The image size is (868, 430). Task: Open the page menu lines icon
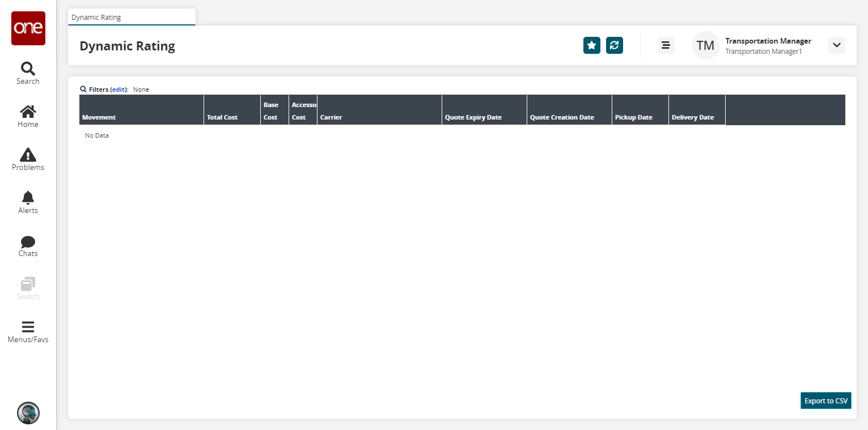point(666,45)
